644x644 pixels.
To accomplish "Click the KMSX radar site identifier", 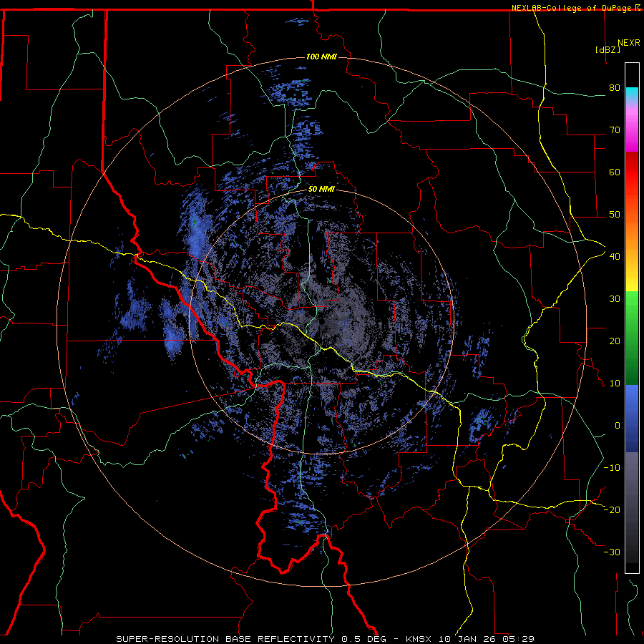I will 420,639.
